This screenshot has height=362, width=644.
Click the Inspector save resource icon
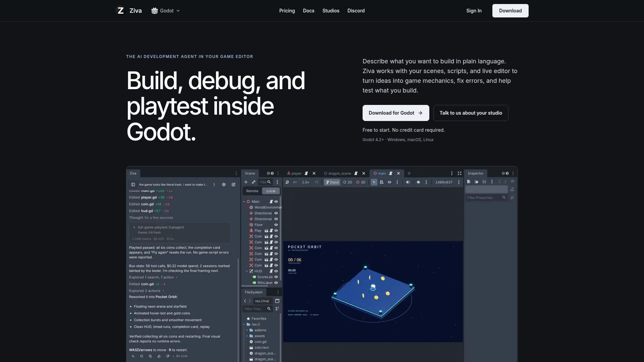point(484,182)
